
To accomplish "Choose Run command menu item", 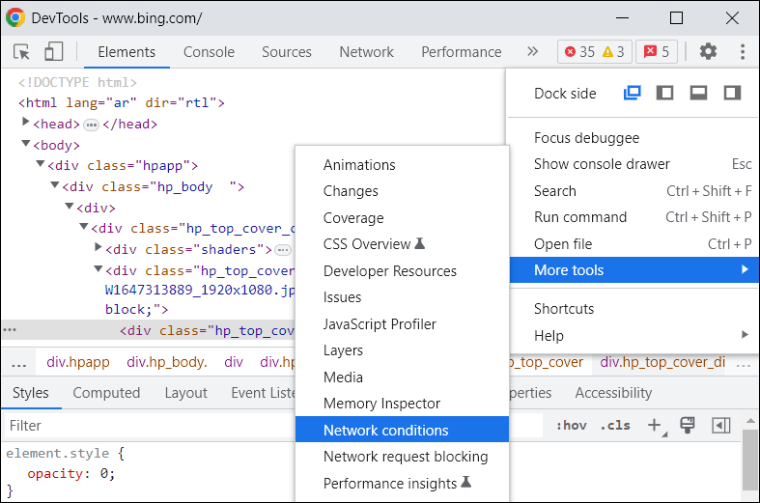I will pyautogui.click(x=634, y=217).
